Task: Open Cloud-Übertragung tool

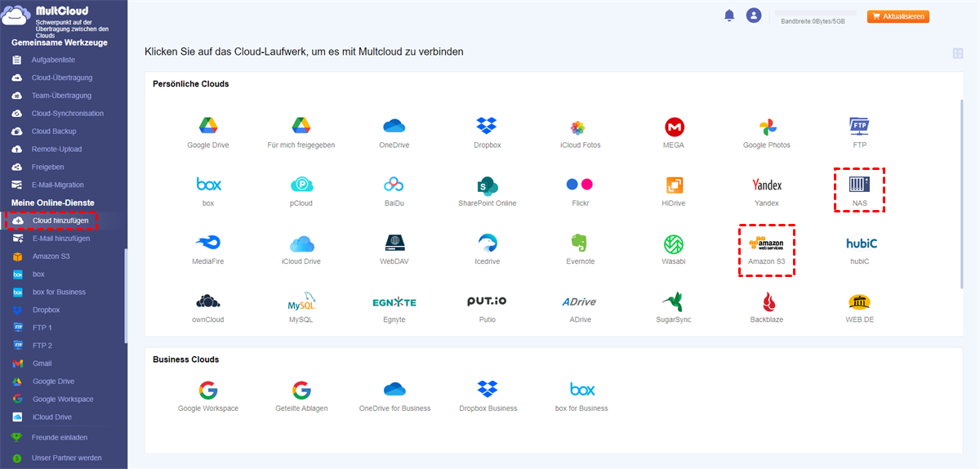Action: (x=62, y=78)
